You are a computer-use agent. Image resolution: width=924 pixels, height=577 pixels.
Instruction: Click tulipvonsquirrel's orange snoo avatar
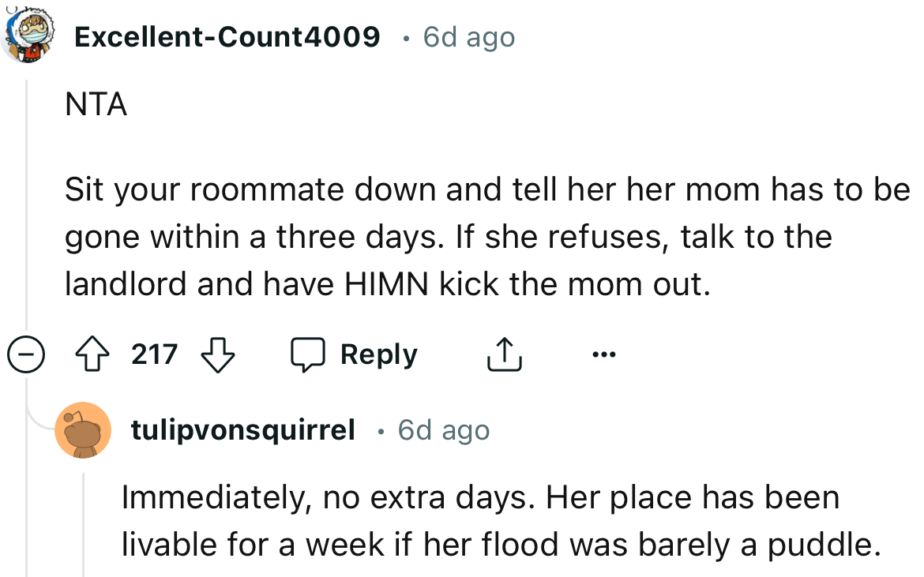85,430
